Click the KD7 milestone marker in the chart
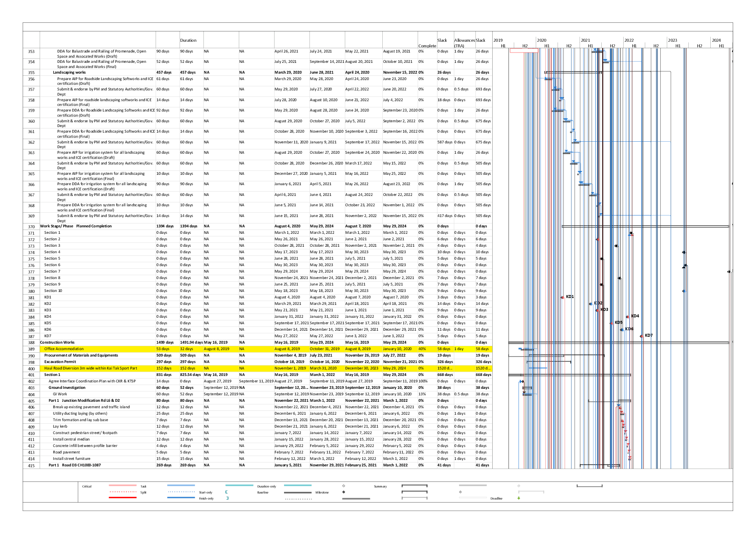Viewport: 756px width, 534px height. (x=641, y=336)
